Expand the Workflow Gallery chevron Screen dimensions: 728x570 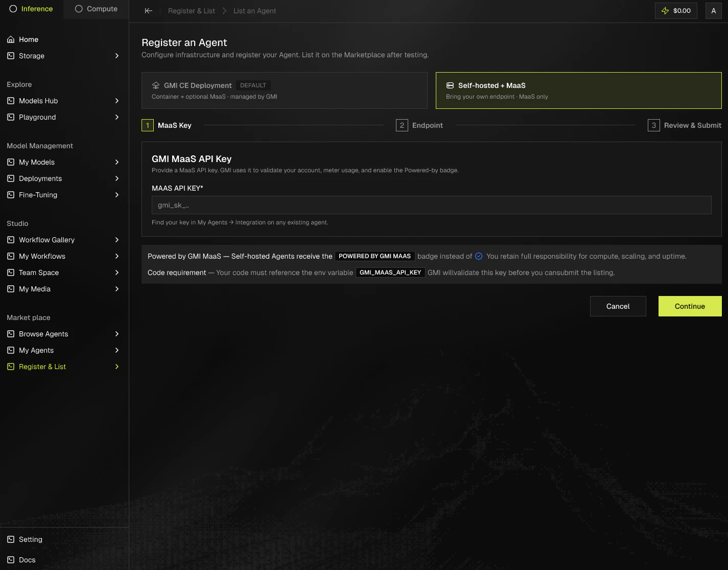117,240
